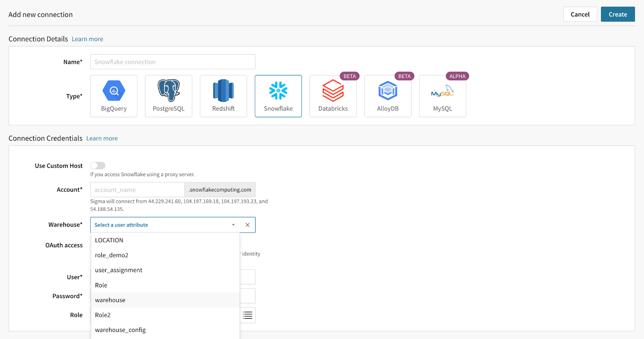
Task: Open Learn more for Connection Details
Action: coord(87,39)
